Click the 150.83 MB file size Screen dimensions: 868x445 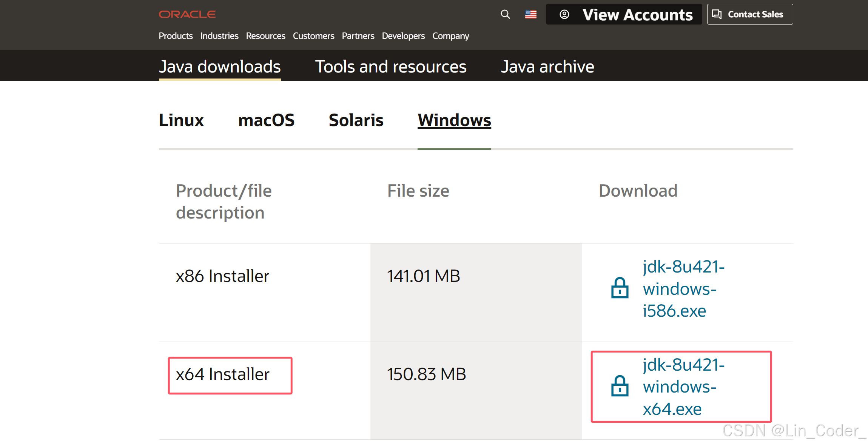coord(426,374)
